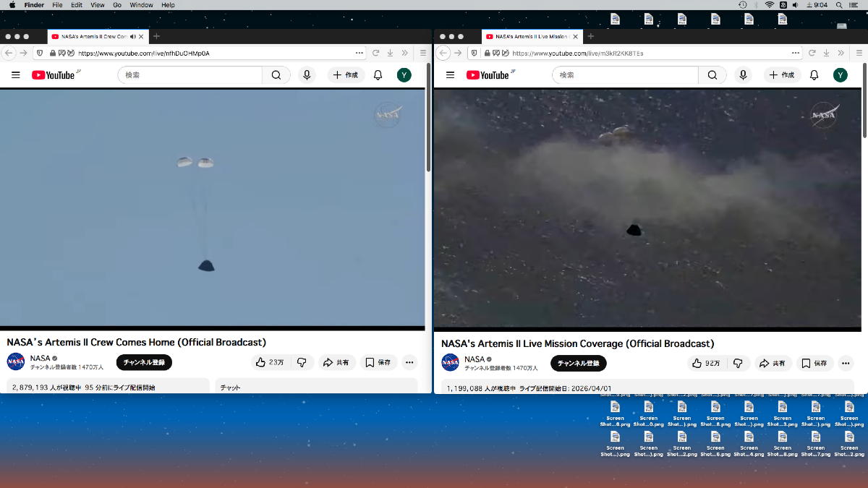Viewport: 868px width, 488px height.
Task: Click the 検索 search field in right window
Action: (625, 75)
